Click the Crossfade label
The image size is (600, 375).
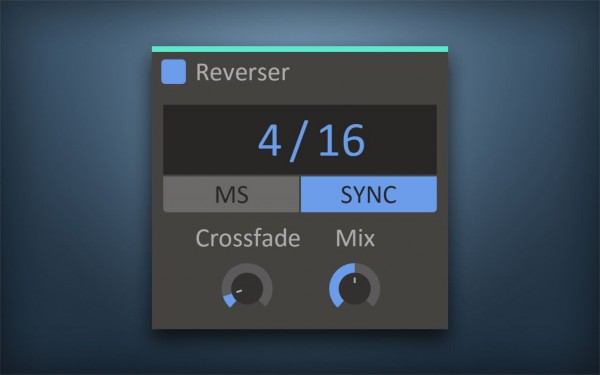(x=248, y=238)
